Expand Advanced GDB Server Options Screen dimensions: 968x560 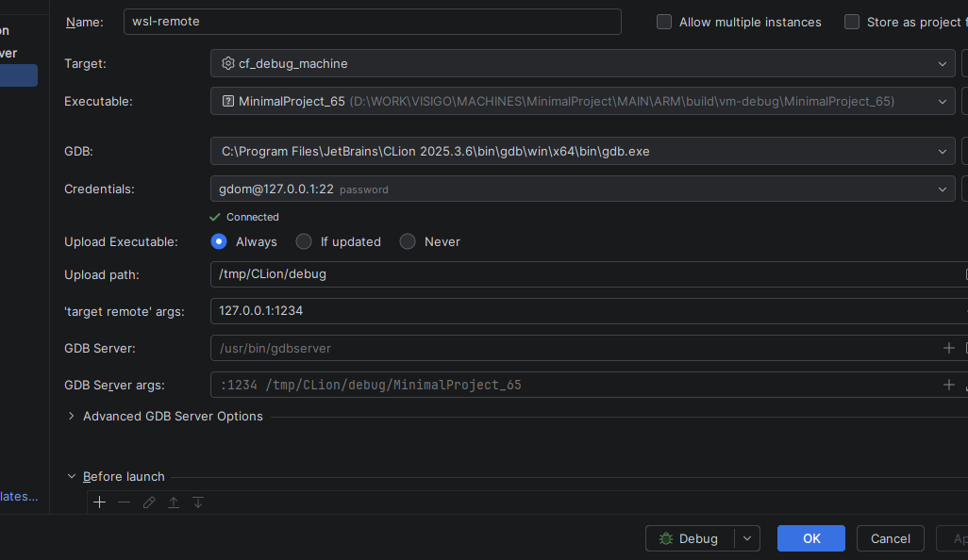71,417
